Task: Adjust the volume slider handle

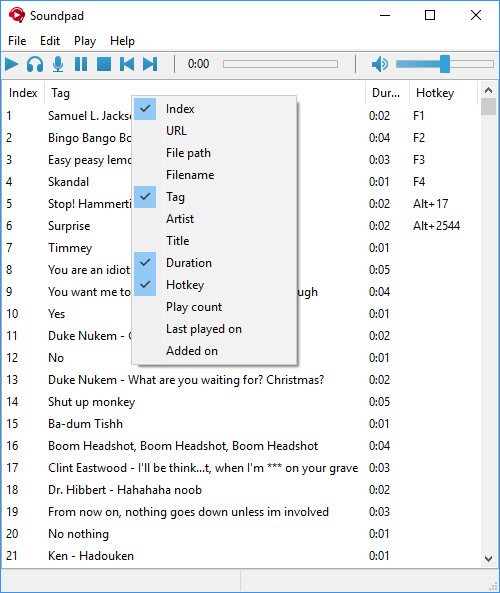Action: point(445,64)
